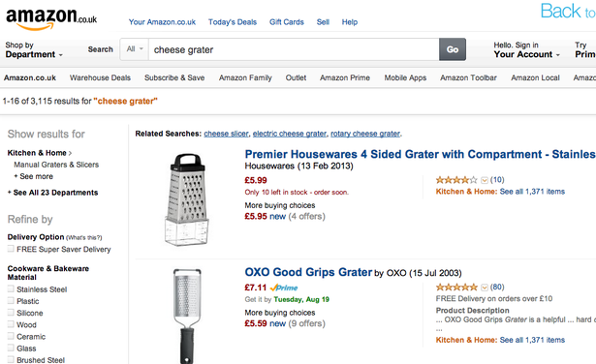Screen dimensions: 596x364
Task: Open the four-sided box grater product image
Action: click(x=187, y=199)
